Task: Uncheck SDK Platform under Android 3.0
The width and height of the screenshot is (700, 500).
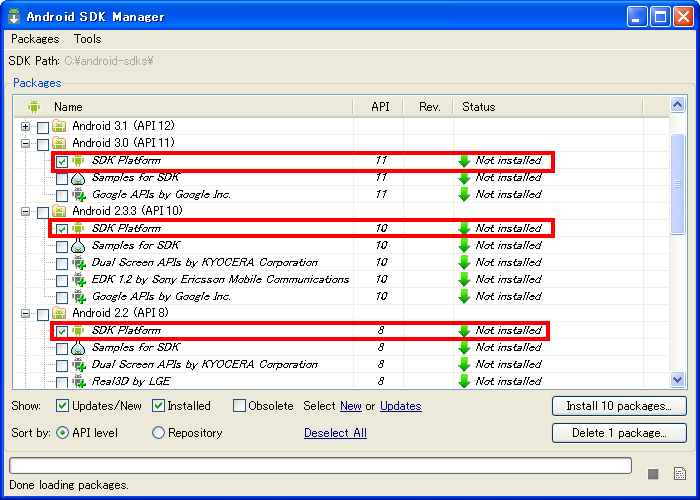Action: (62, 161)
